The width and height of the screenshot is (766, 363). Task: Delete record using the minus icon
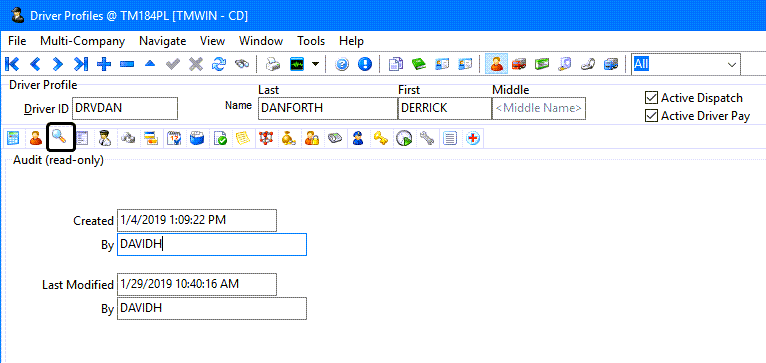127,64
